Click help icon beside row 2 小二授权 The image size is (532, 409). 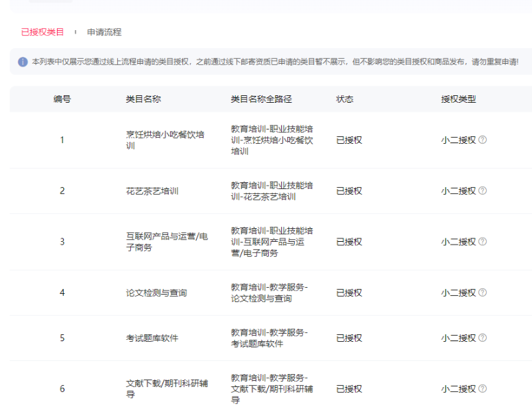[x=483, y=190]
